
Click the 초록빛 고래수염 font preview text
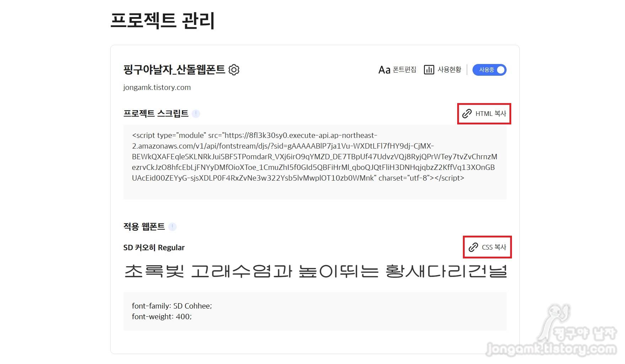coord(315,271)
